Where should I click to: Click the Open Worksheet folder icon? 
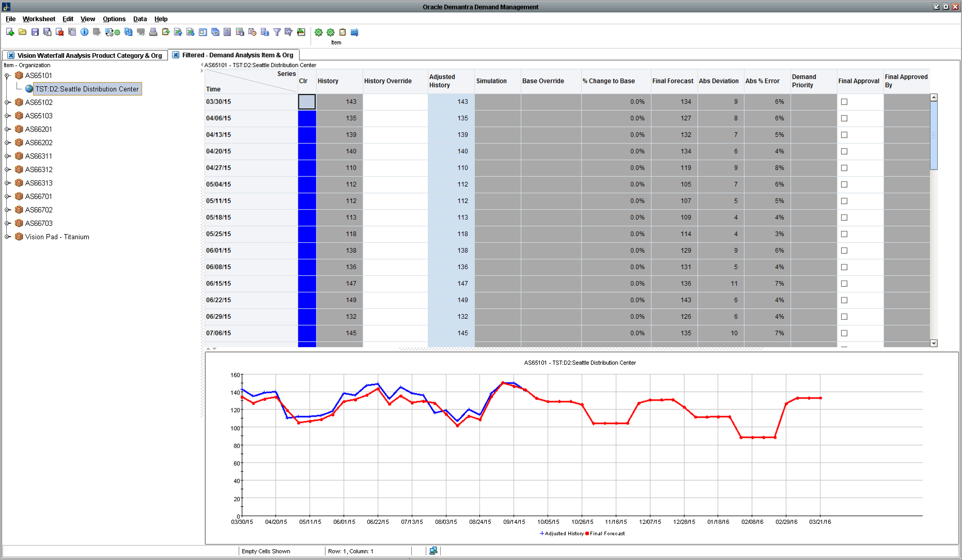click(x=22, y=32)
